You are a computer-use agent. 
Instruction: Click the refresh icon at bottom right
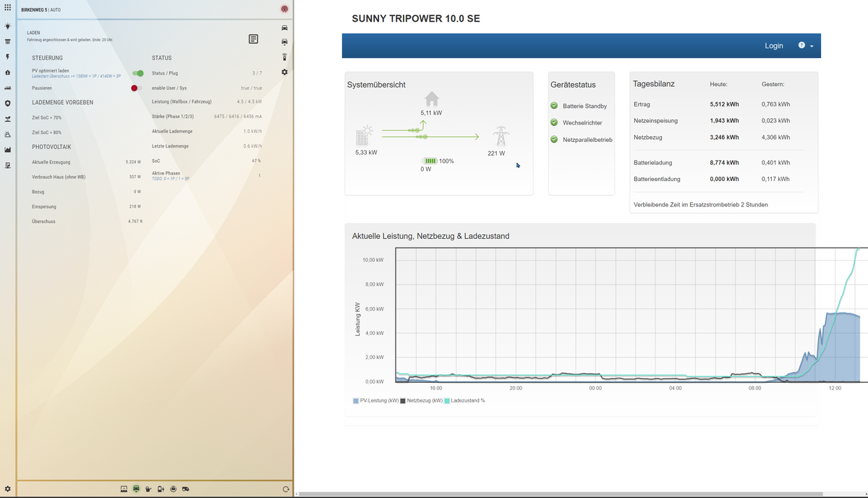tap(286, 489)
